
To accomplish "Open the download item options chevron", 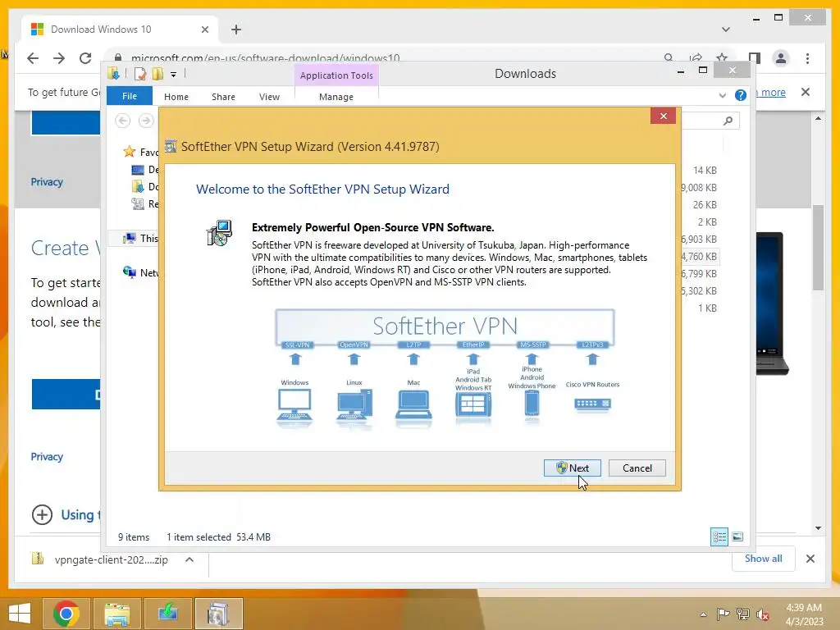I will click(189, 559).
